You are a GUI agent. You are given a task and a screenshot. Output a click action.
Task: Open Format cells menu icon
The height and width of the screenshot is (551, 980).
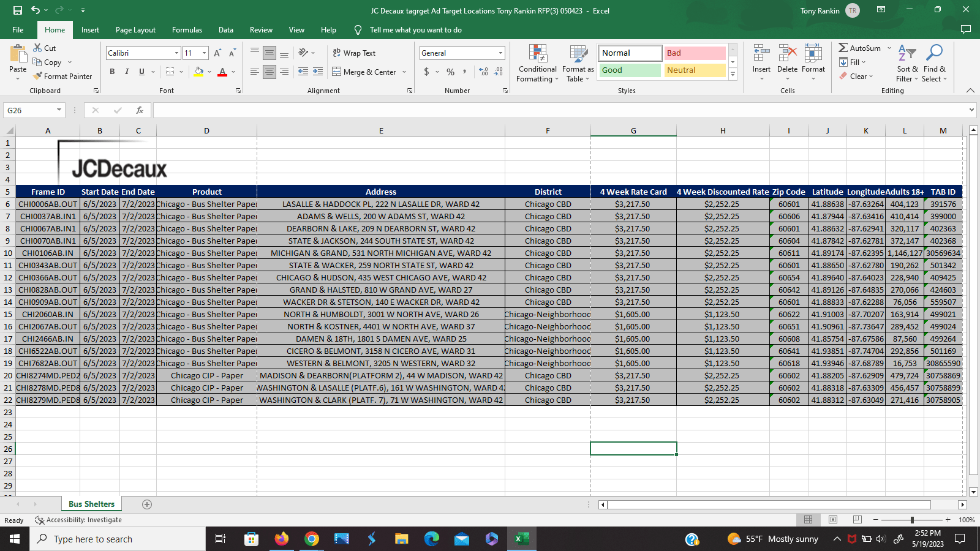tap(813, 54)
